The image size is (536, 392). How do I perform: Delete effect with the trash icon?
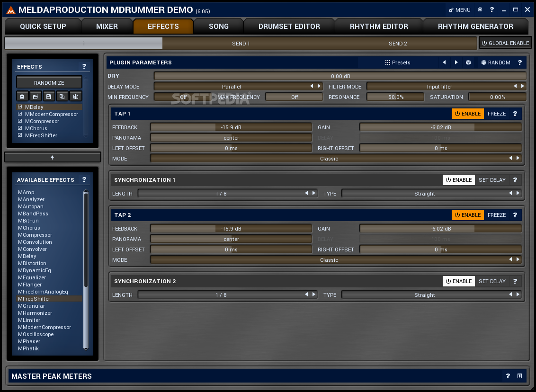(x=22, y=97)
